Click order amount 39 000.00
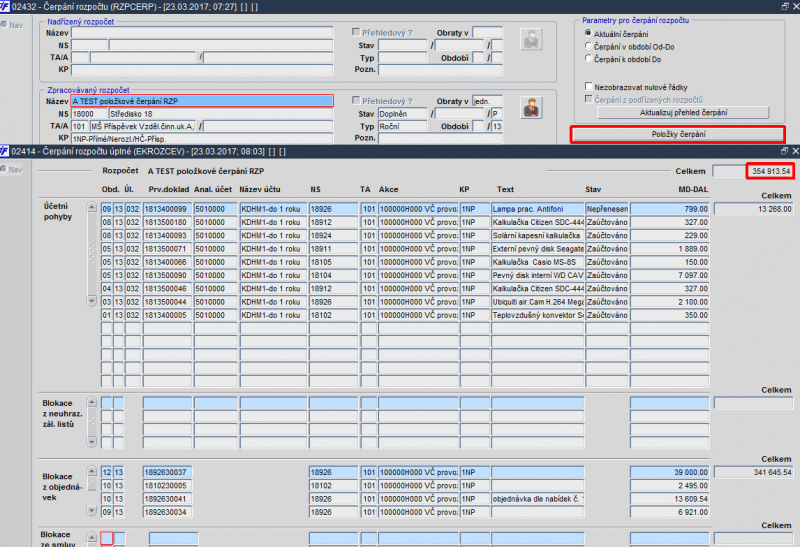The width and height of the screenshot is (800, 547). 669,472
